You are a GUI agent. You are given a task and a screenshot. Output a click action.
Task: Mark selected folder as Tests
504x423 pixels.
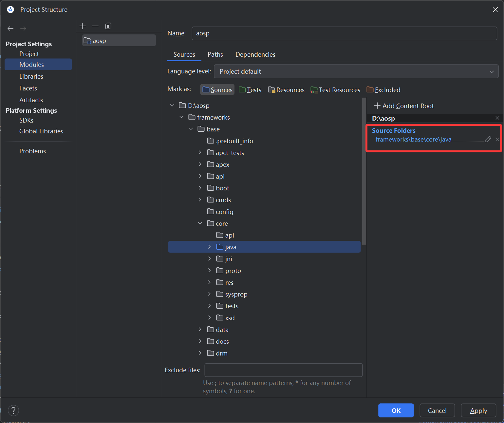pos(250,89)
